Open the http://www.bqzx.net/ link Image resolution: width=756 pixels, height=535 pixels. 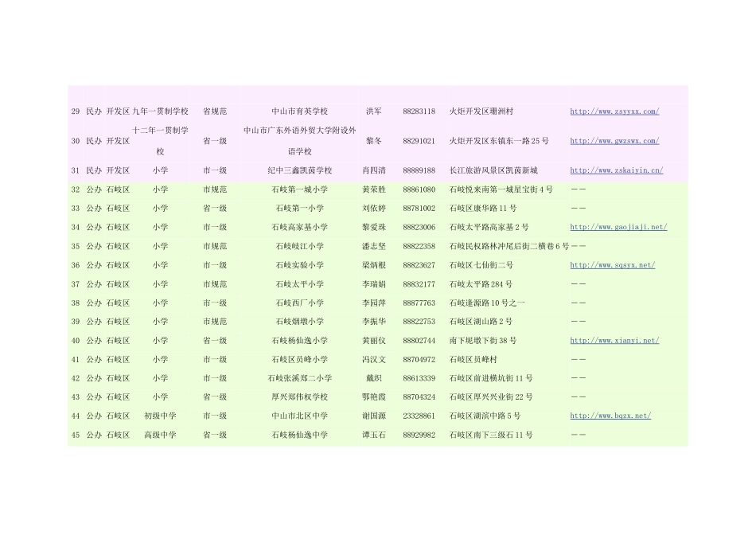[x=610, y=416]
